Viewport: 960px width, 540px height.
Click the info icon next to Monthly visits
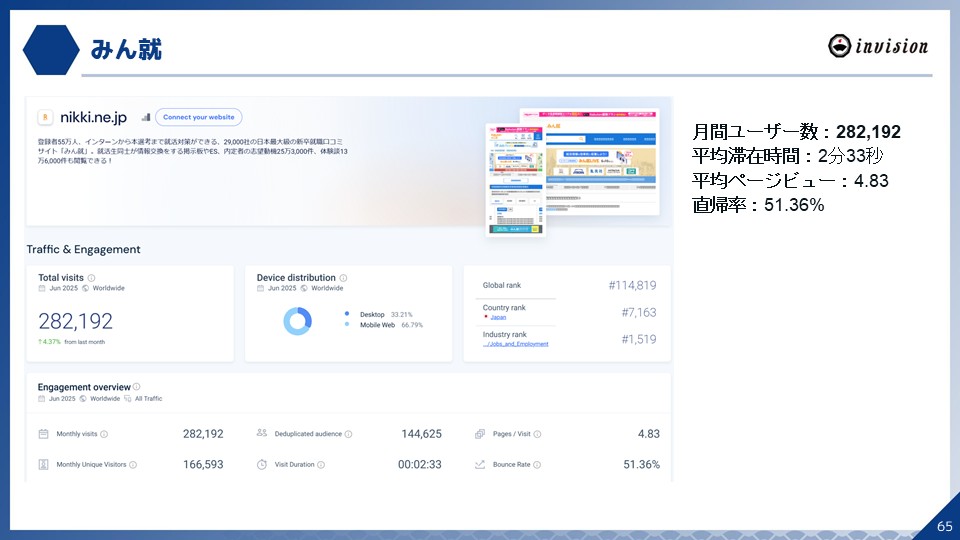pos(104,434)
